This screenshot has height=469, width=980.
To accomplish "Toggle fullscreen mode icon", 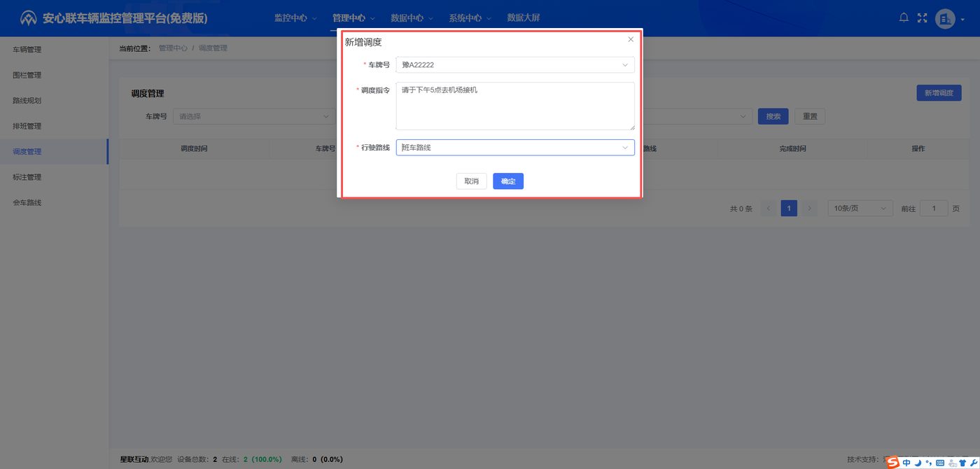I will pos(923,18).
